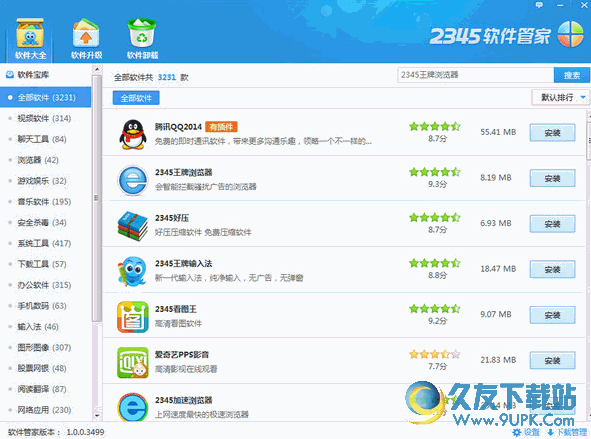Click the 2345王牌输入法 title text
591x439 pixels.
pyautogui.click(x=184, y=264)
